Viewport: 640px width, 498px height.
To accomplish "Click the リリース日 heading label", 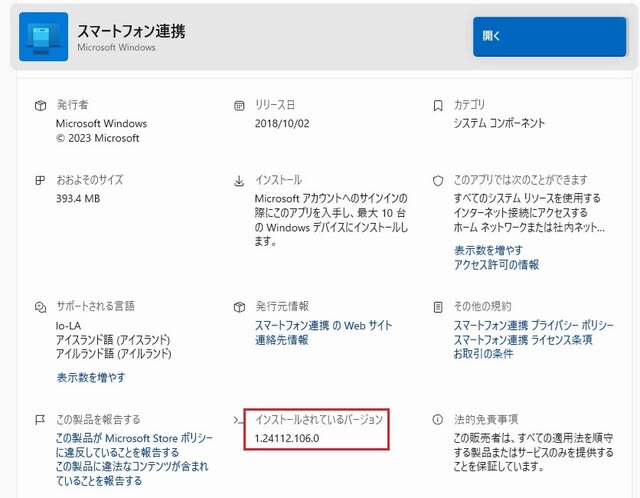I will 275,105.
